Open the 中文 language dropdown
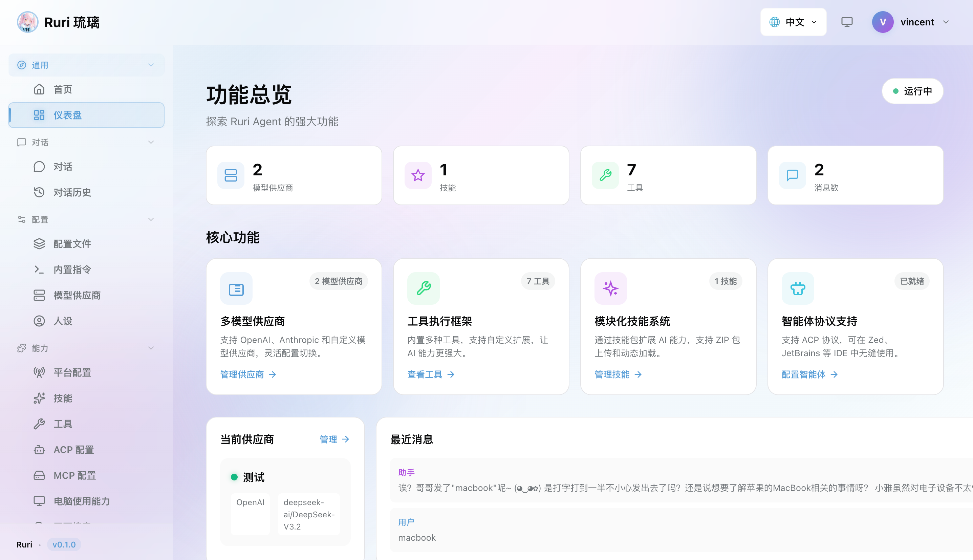This screenshot has height=560, width=973. (x=793, y=22)
